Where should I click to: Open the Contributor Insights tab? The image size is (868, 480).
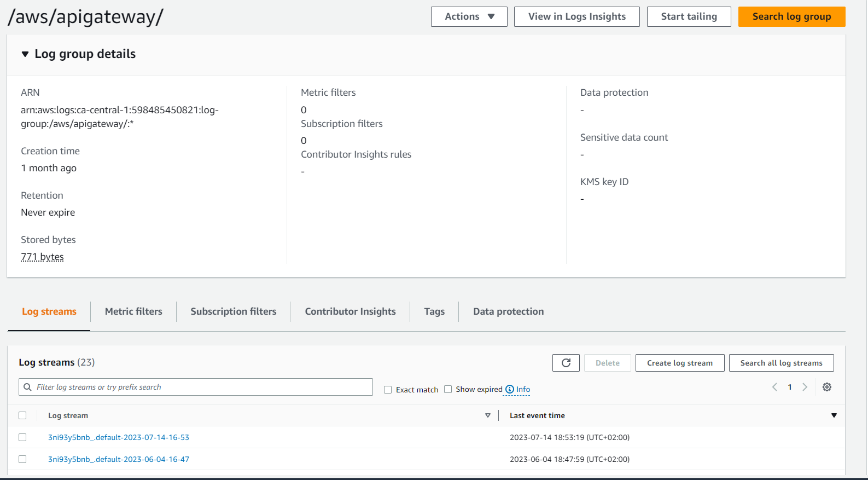tap(351, 311)
